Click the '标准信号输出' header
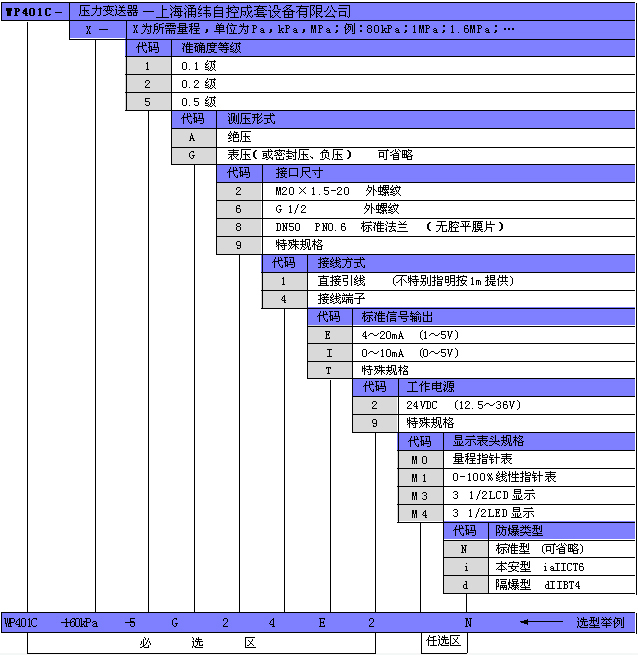Viewport: 638px width, 655px height. (397, 317)
